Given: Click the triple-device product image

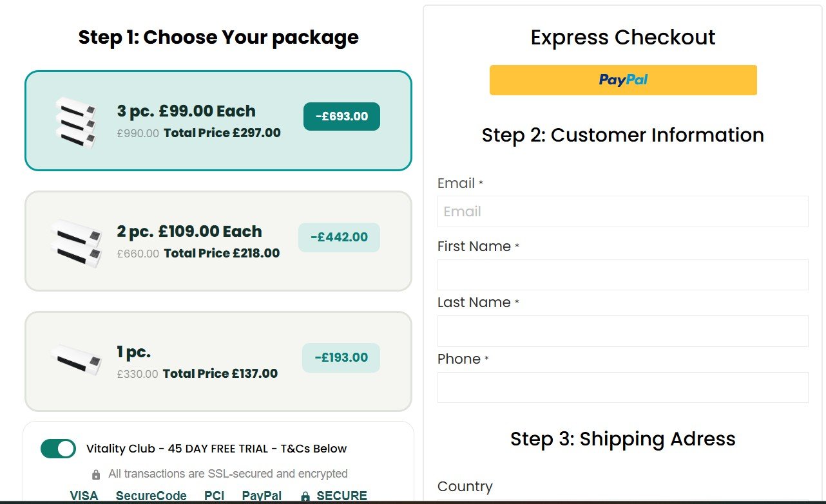Looking at the screenshot, I should click(x=75, y=122).
